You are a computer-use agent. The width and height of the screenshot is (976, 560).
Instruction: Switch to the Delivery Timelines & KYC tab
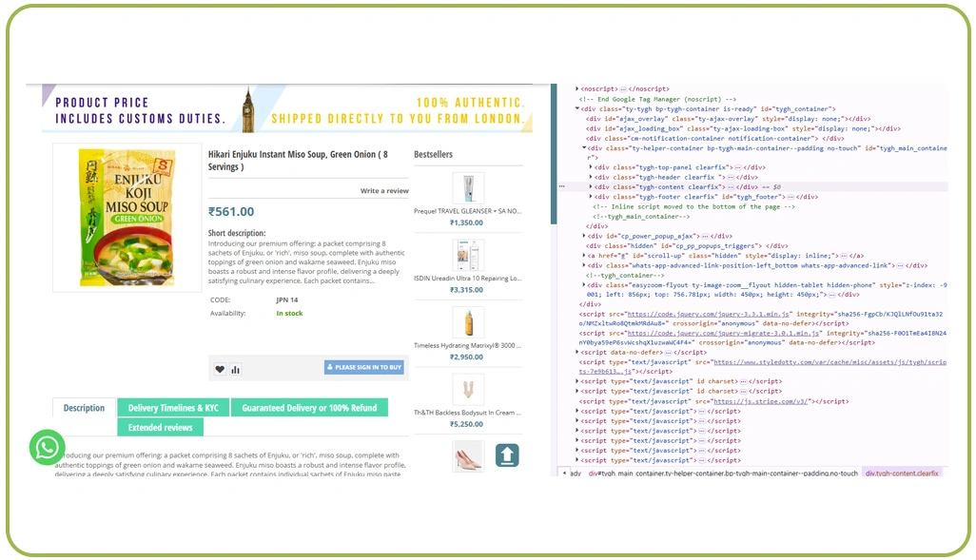pyautogui.click(x=172, y=407)
